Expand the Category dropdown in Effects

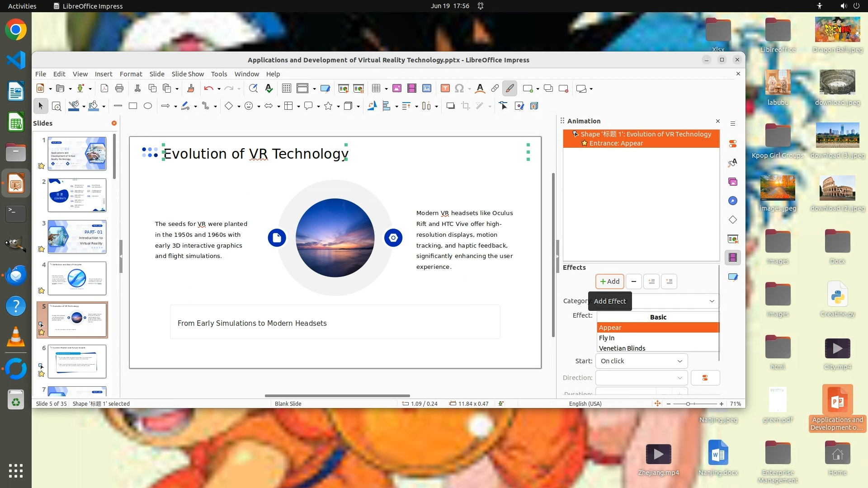(711, 301)
